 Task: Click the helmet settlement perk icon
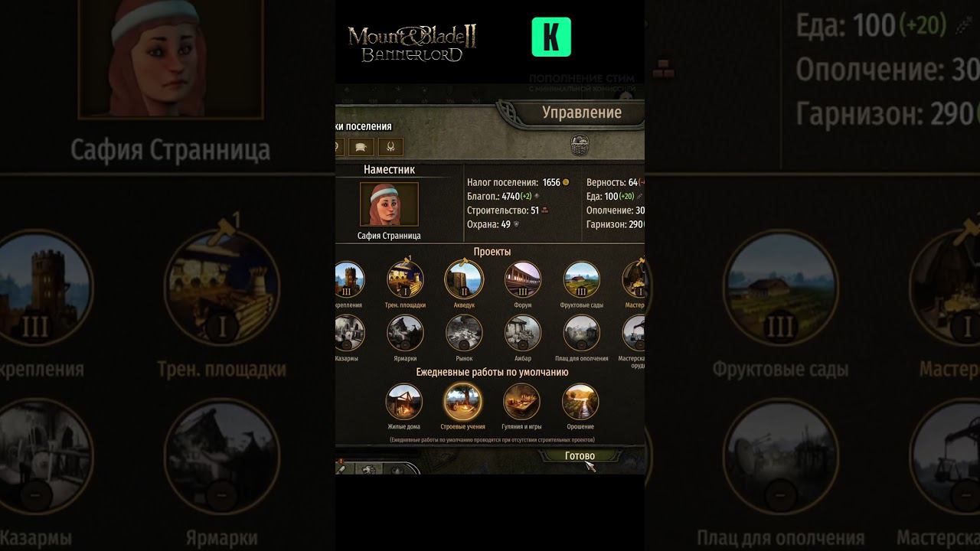(361, 146)
